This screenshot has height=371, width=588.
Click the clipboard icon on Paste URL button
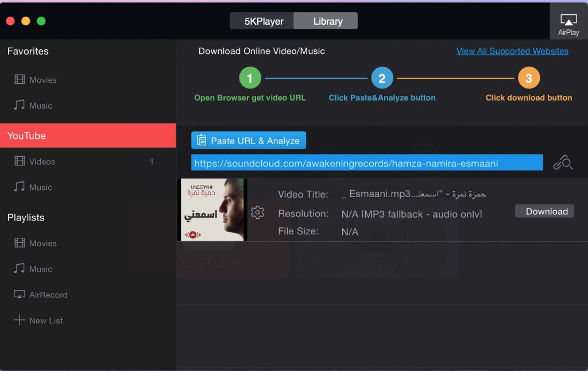tap(202, 140)
